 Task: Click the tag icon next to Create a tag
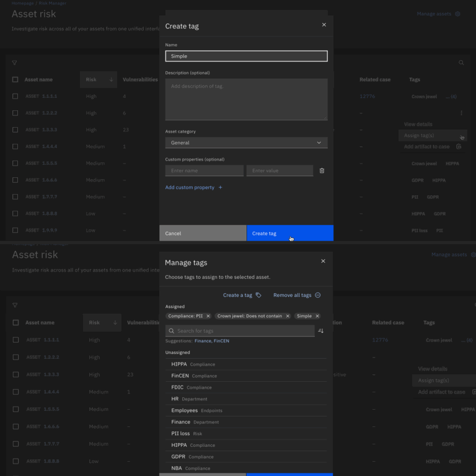pos(258,295)
